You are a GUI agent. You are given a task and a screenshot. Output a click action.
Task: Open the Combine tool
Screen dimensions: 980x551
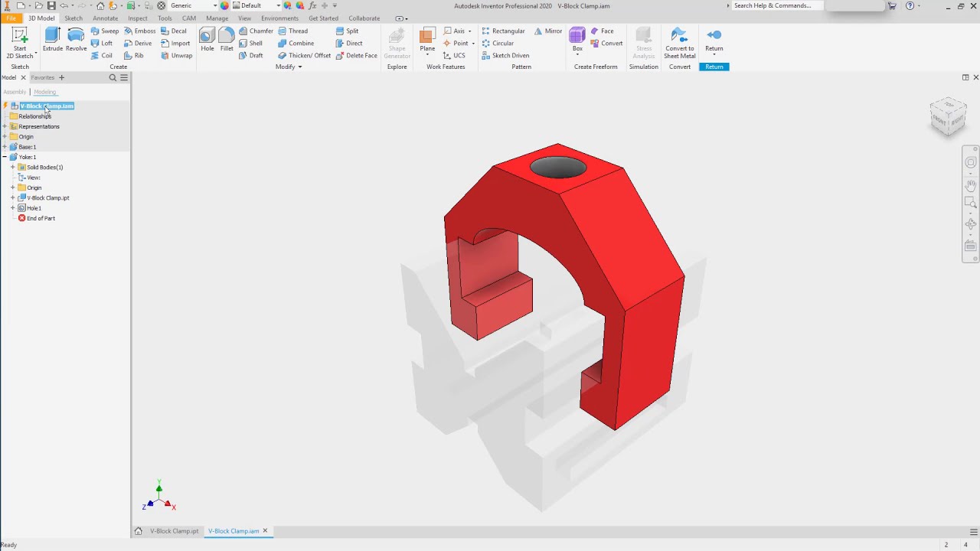tap(296, 44)
